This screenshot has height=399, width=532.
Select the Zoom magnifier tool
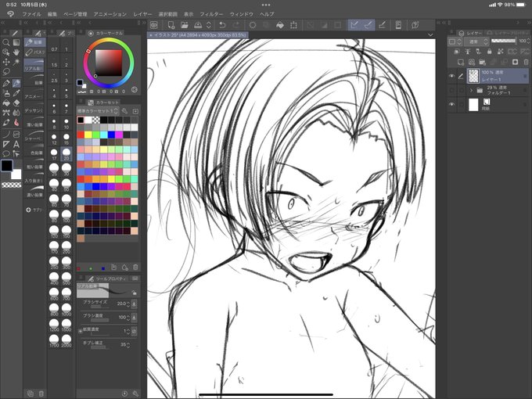(5, 42)
